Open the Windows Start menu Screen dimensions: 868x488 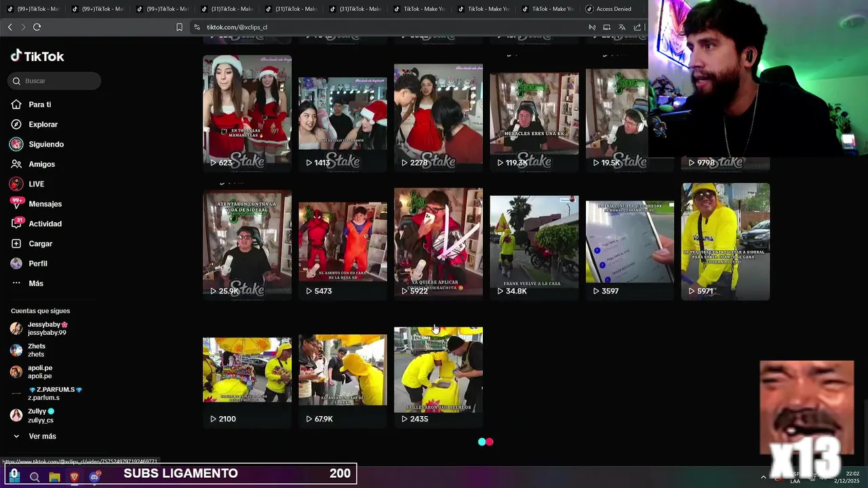click(x=14, y=476)
